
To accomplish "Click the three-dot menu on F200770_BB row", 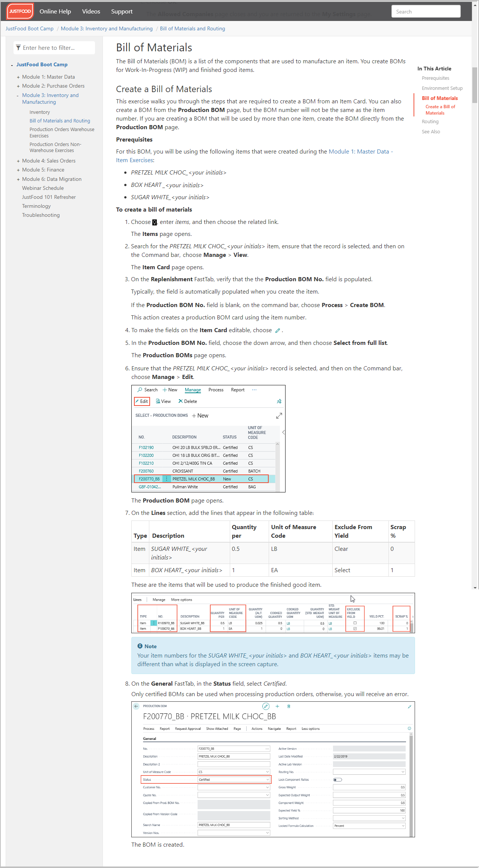I will click(x=167, y=479).
